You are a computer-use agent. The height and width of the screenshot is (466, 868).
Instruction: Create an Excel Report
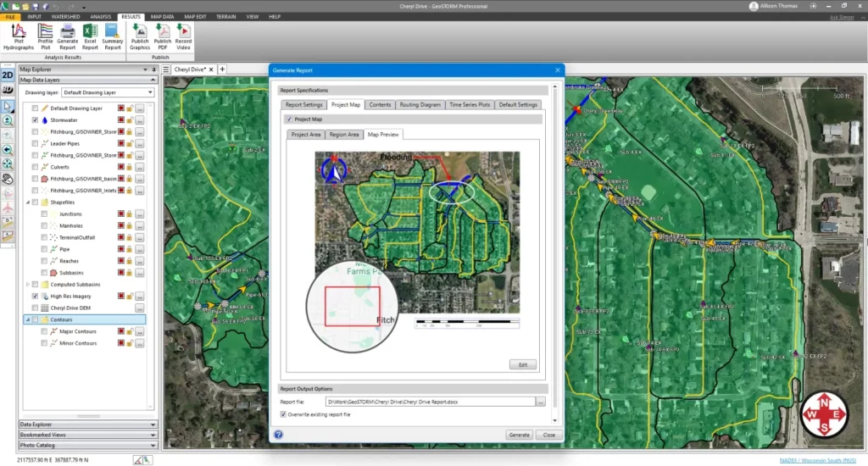90,37
